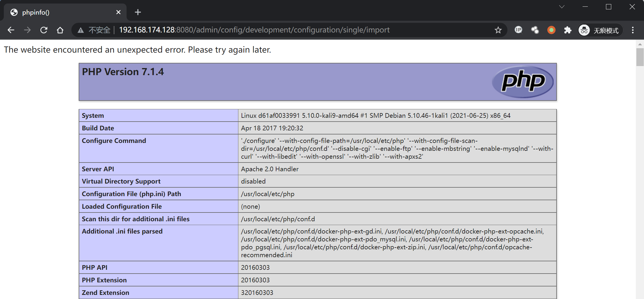Click the PHP logo image
The width and height of the screenshot is (644, 299).
(523, 82)
